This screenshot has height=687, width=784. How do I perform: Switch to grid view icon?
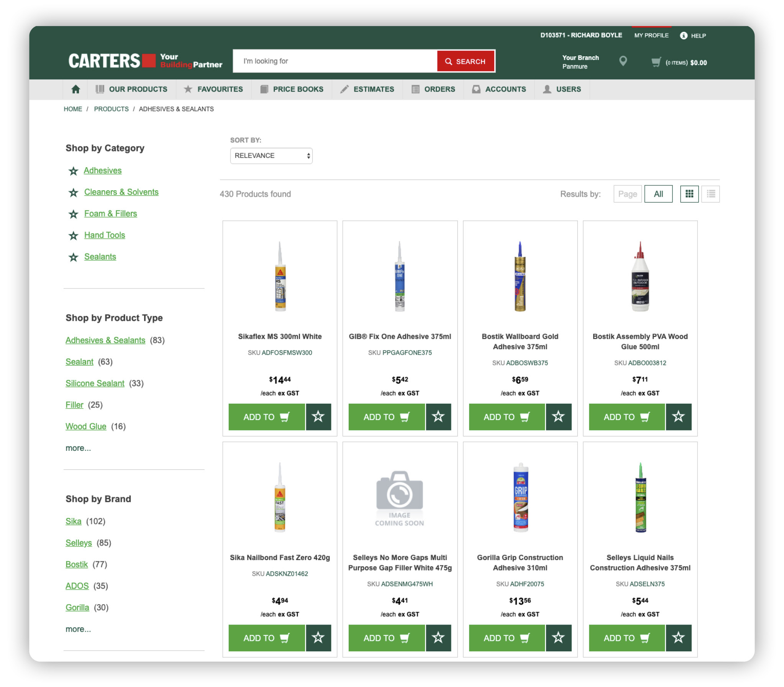pyautogui.click(x=689, y=194)
